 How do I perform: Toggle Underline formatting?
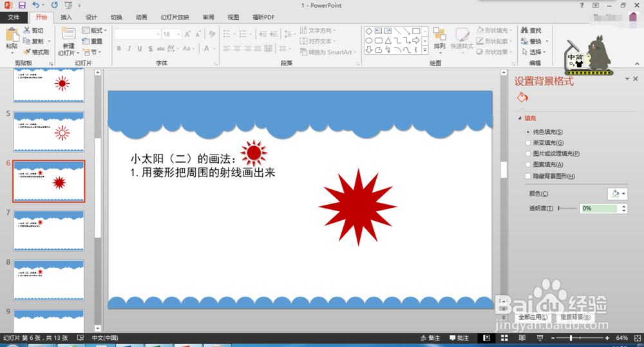pos(140,48)
